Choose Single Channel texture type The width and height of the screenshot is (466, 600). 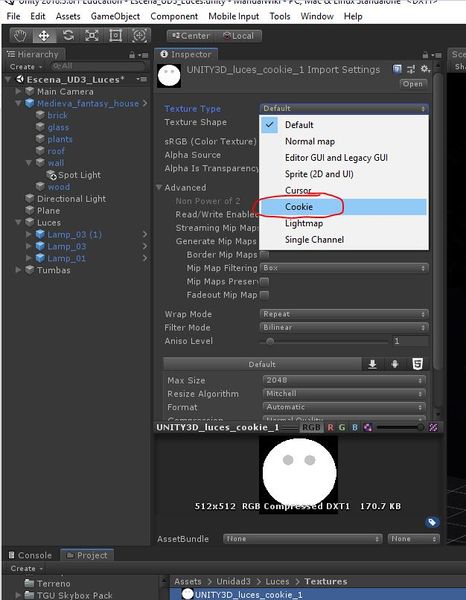tap(344, 240)
